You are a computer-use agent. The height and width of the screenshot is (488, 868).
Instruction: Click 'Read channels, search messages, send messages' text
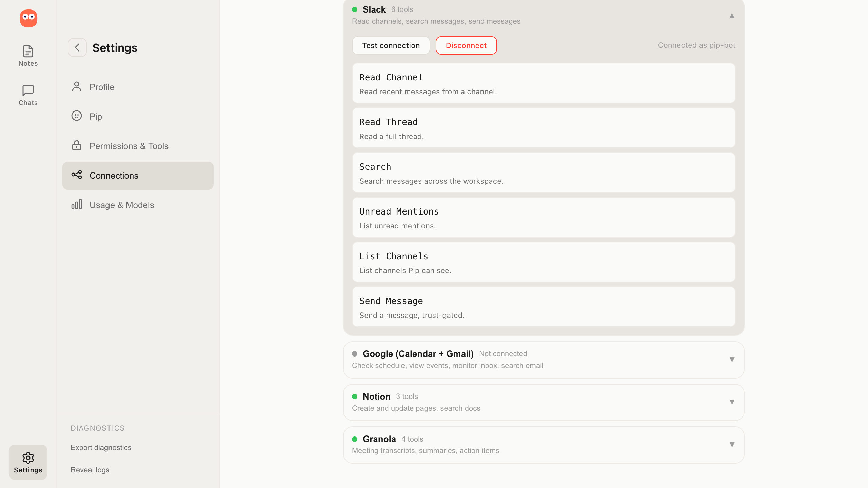(436, 21)
